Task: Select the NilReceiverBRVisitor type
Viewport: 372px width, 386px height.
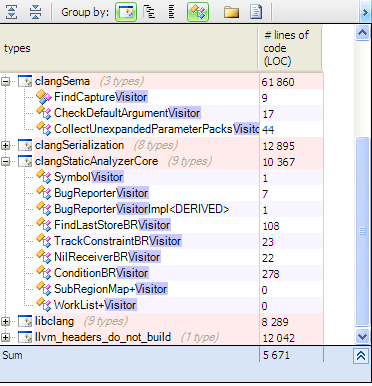Action: click(x=107, y=257)
